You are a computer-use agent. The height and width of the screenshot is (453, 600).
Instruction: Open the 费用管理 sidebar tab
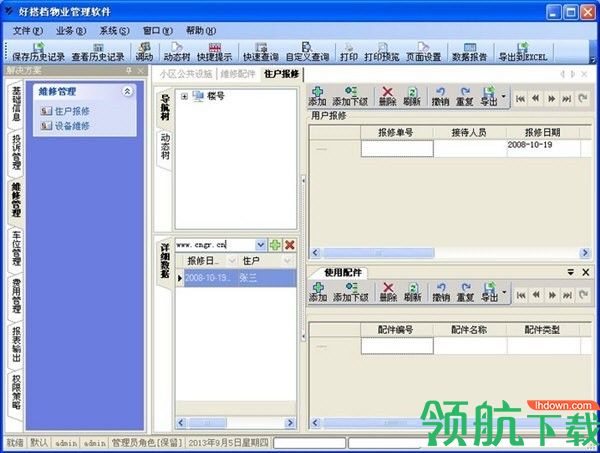(16, 295)
